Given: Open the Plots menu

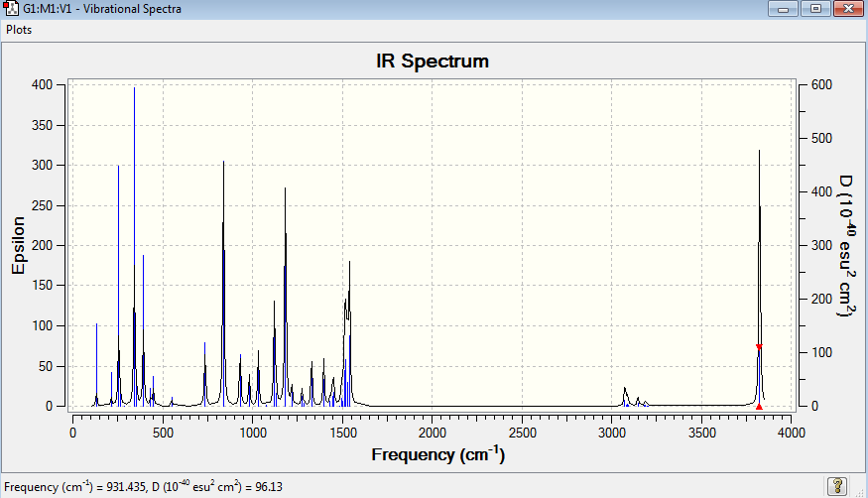Looking at the screenshot, I should pos(19,30).
